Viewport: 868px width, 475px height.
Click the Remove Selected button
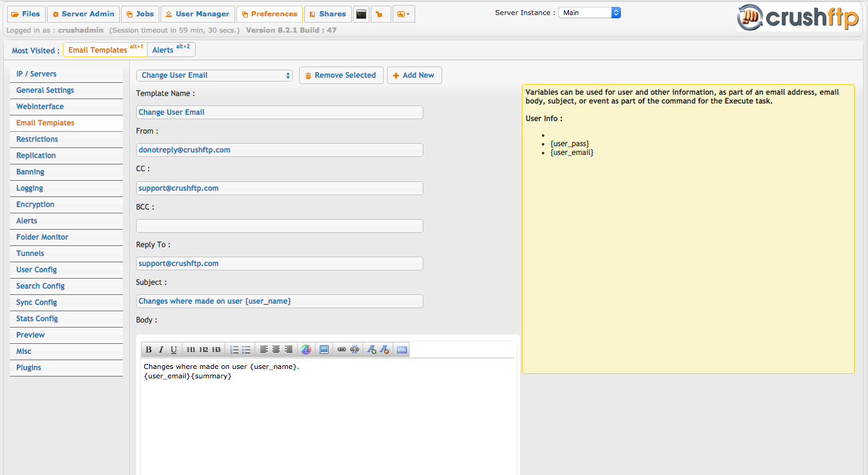pyautogui.click(x=340, y=75)
